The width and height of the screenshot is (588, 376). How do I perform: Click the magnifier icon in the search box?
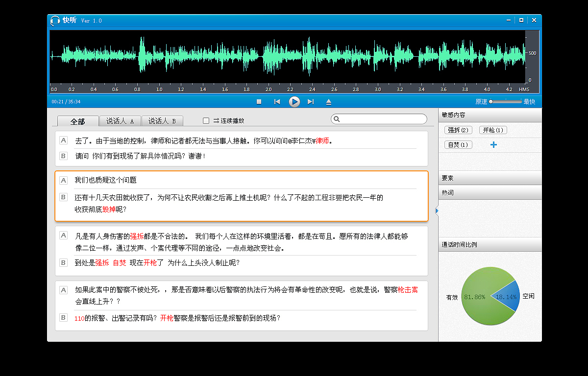tap(337, 119)
